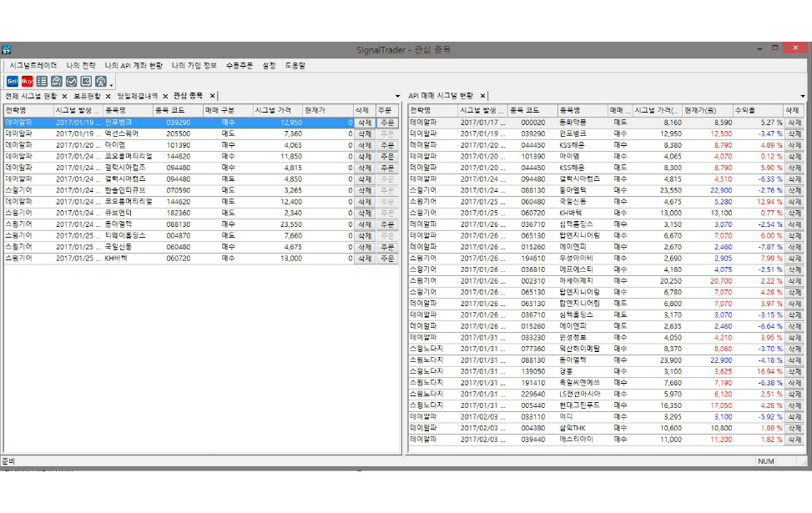Open the right pane tab list dropdown
This screenshot has height=513, width=812.
(x=803, y=96)
